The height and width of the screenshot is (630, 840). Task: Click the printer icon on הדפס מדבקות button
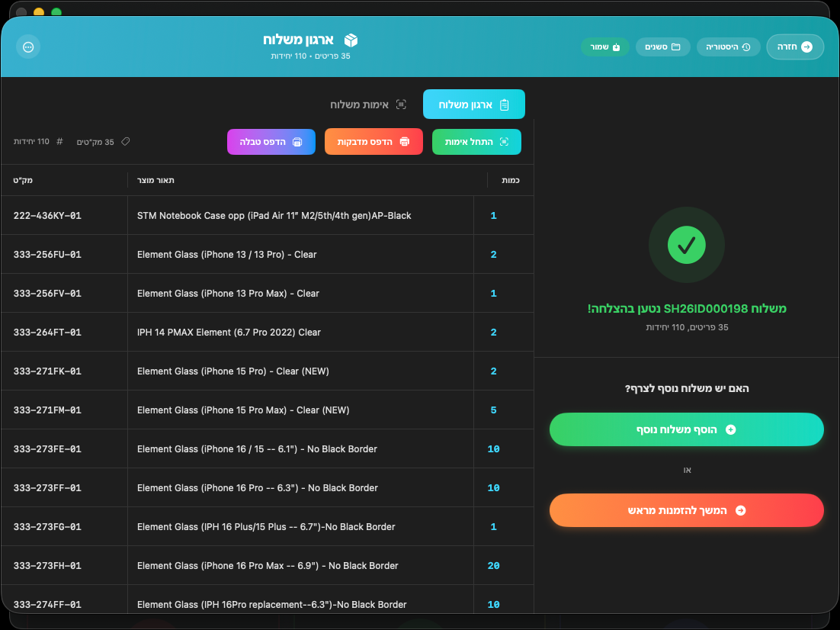pos(404,142)
